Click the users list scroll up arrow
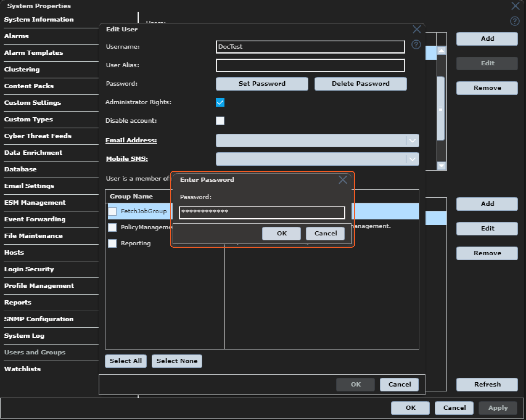526x420 pixels. [441, 51]
